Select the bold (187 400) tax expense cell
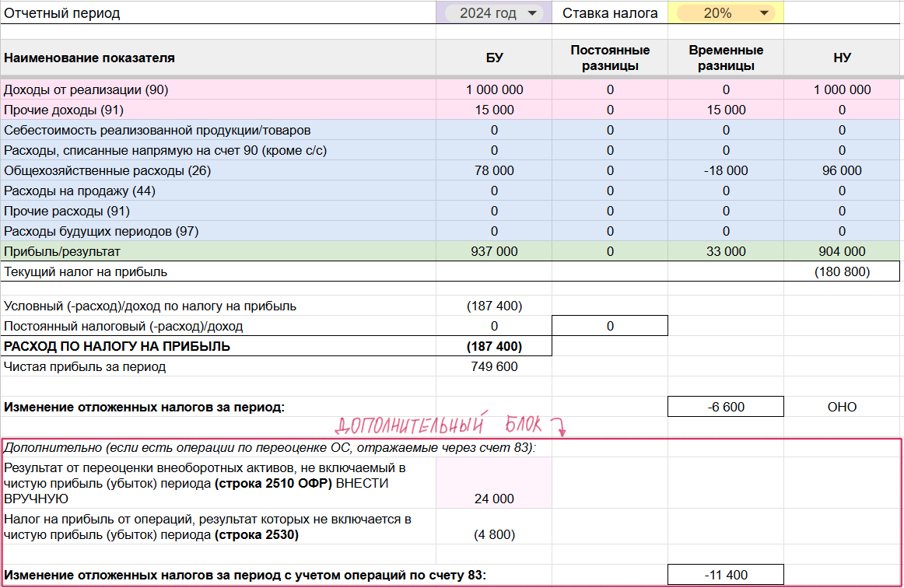The width and height of the screenshot is (904, 588). point(494,346)
